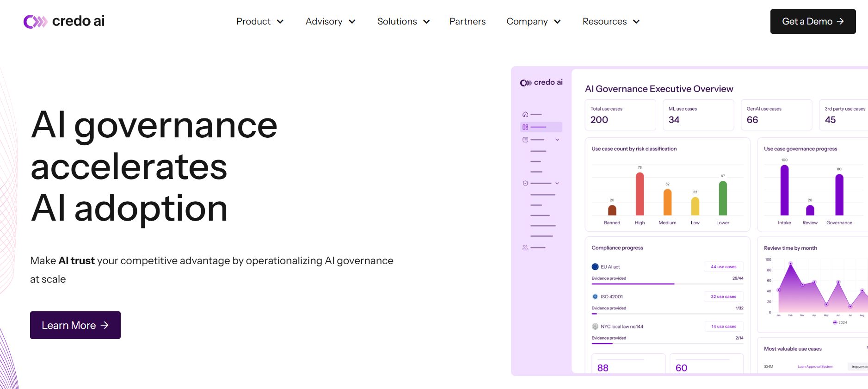Click the arrow icon in Get a Demo
The width and height of the screenshot is (868, 389).
click(840, 21)
